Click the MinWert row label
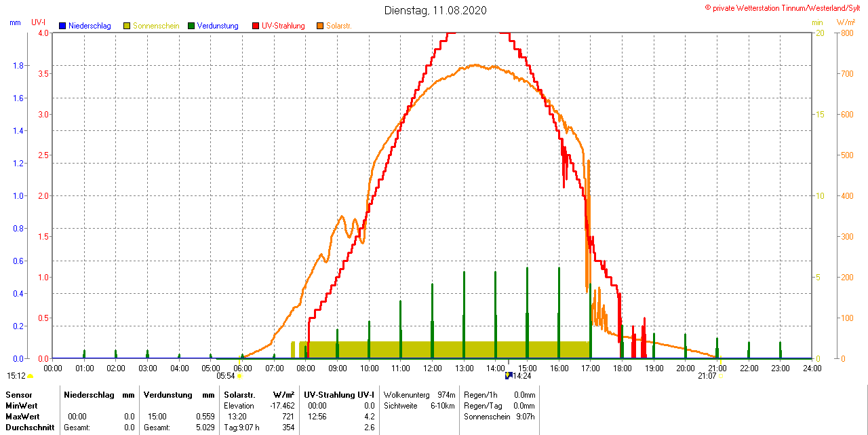Screen dimensions: 868x435 21,405
